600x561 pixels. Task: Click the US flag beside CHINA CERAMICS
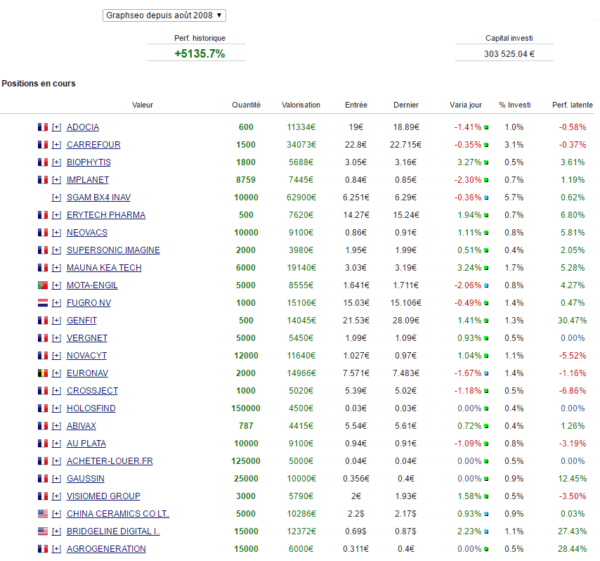pyautogui.click(x=43, y=514)
